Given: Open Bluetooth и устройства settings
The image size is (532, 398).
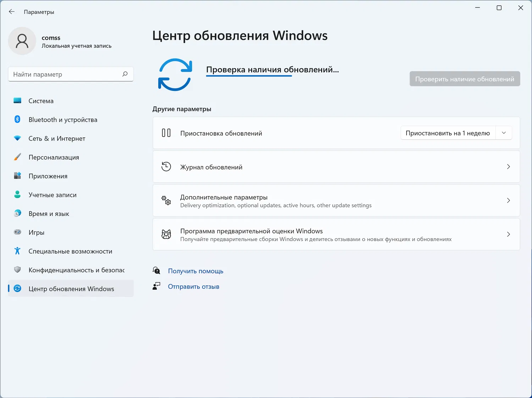Looking at the screenshot, I should point(17,120).
